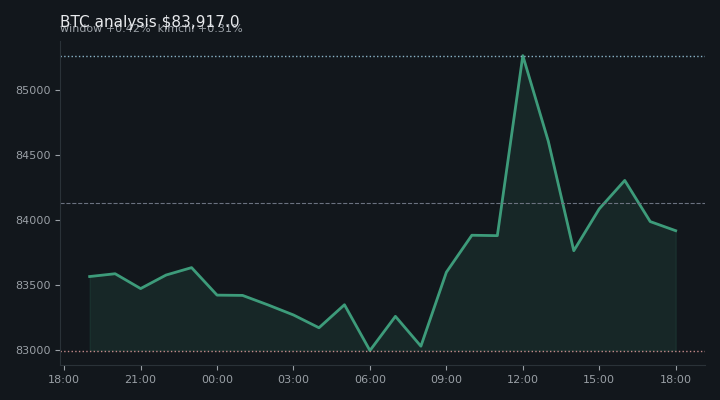Click the 06:00 x-axis label
This screenshot has width=720, height=400.
click(370, 379)
